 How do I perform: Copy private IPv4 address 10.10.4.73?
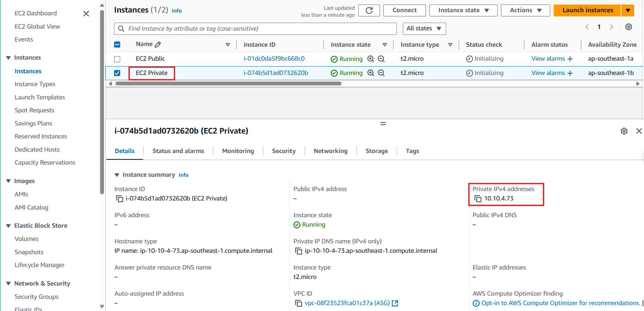pos(478,199)
